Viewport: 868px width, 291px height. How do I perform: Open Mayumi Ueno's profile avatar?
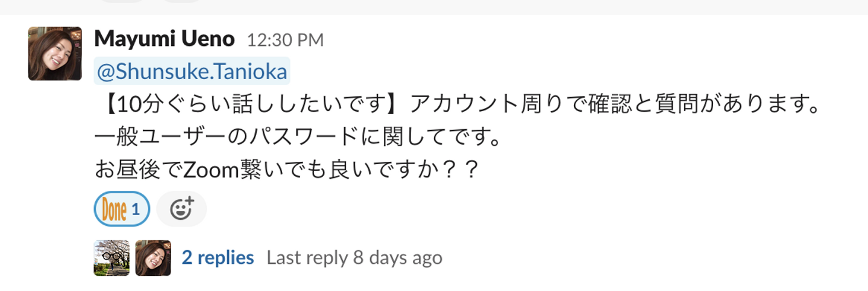coord(55,54)
